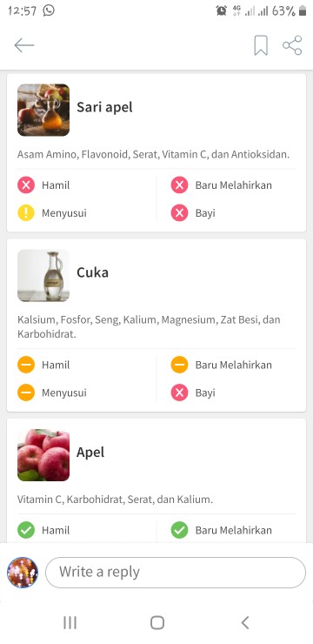Tap yellow warning icon beside Menyusui
313x644 pixels.
pos(26,212)
